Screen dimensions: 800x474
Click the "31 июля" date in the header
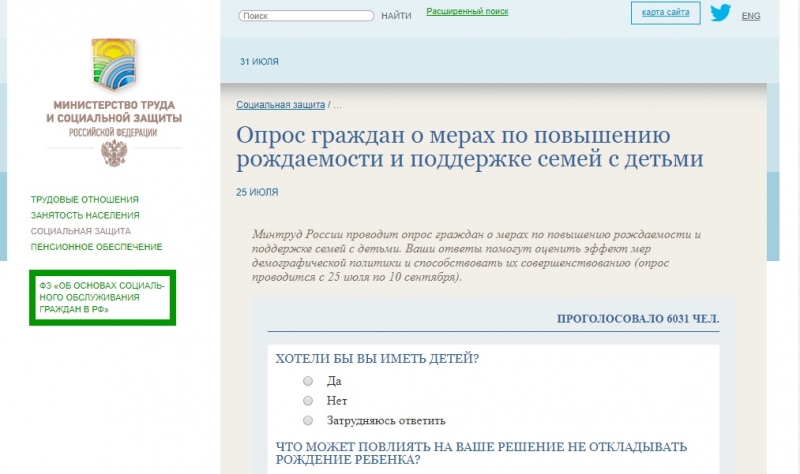pyautogui.click(x=259, y=62)
